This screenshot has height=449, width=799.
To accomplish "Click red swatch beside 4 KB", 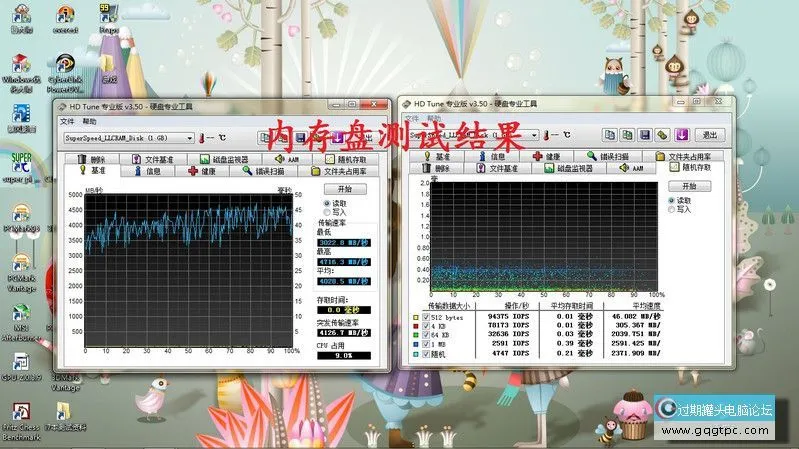I will tap(416, 326).
